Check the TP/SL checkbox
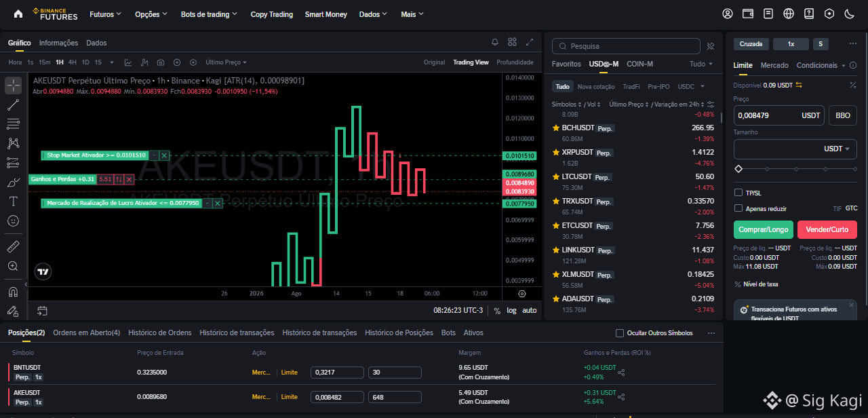 click(x=738, y=193)
